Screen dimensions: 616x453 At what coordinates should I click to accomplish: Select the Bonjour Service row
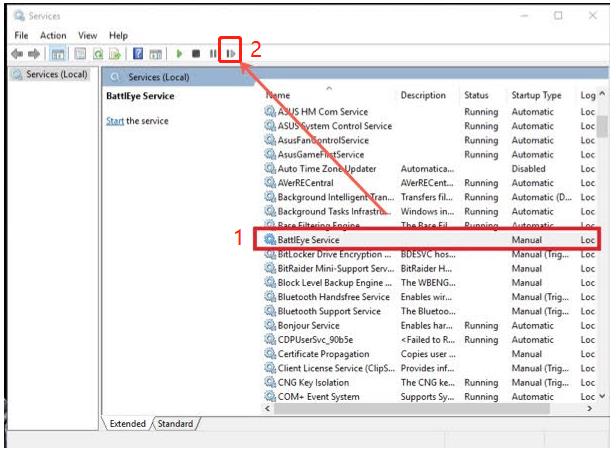429,325
